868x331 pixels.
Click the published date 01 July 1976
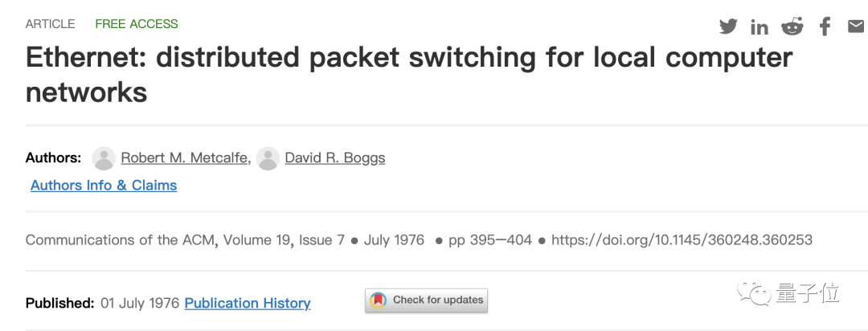140,304
